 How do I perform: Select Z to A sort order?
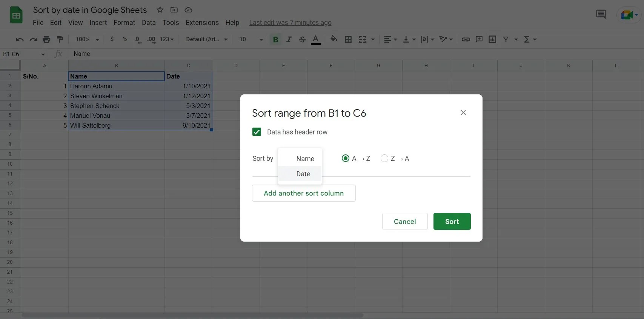point(384,158)
